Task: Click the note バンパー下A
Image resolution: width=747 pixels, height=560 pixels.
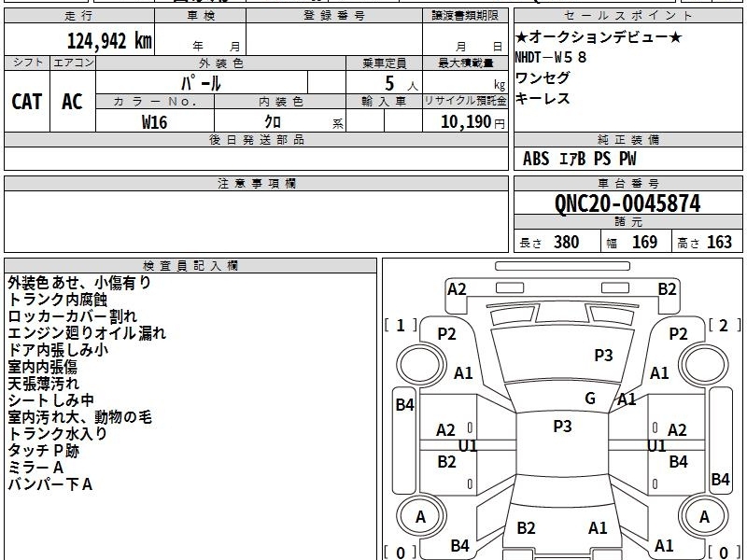Action: pos(50,484)
